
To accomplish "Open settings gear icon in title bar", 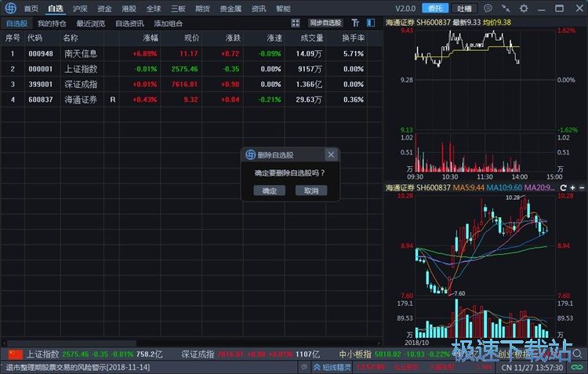I will pos(524,8).
